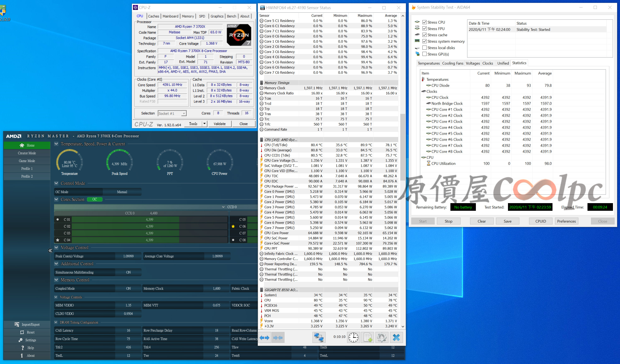Collapse Temperature, Speed, Power & Current section
Screen dimensions: 620x364
click(x=56, y=144)
